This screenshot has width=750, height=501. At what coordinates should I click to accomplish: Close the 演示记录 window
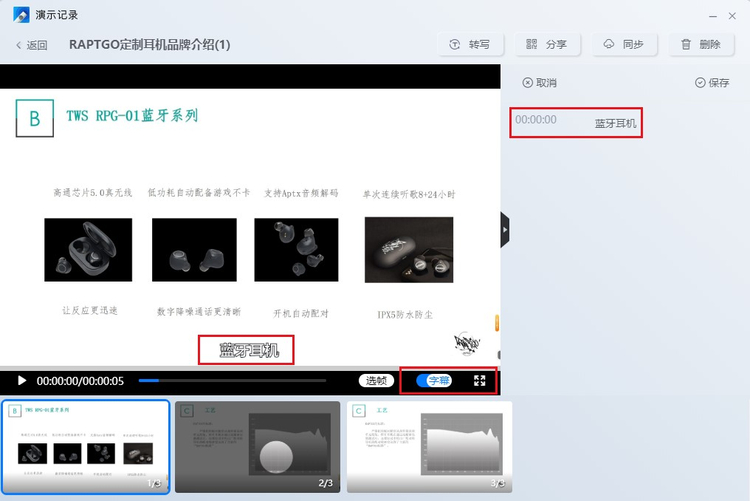pos(732,16)
